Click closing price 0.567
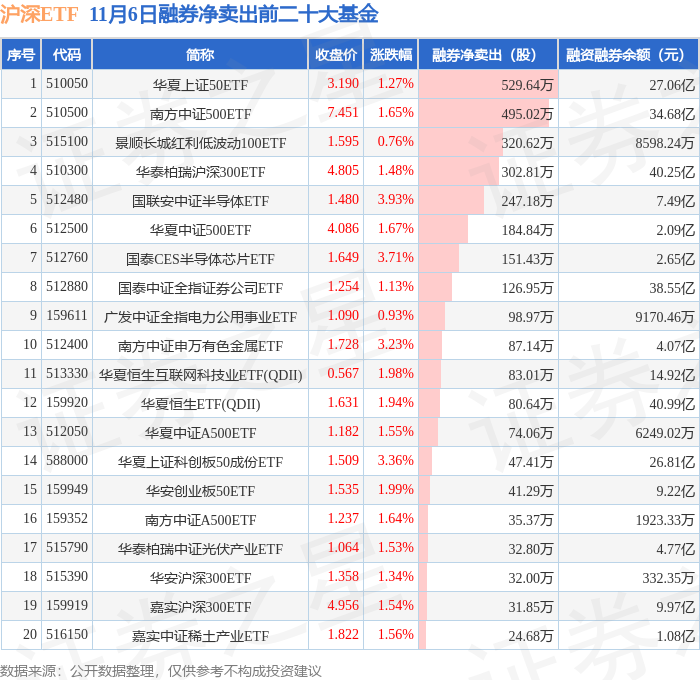The height and width of the screenshot is (680, 700). tap(343, 374)
